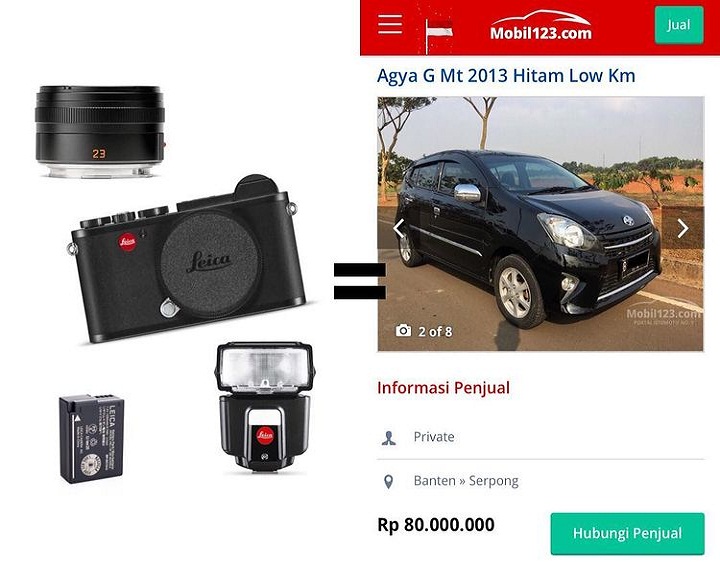Click the Informasi Penjual heading

point(443,388)
